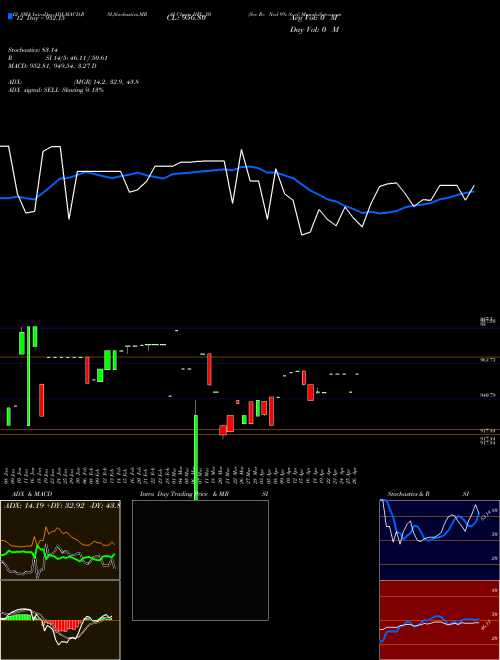The width and height of the screenshot is (500, 660).
Task: Click the blue 12 Day SMA legend square
Action: 10,17
